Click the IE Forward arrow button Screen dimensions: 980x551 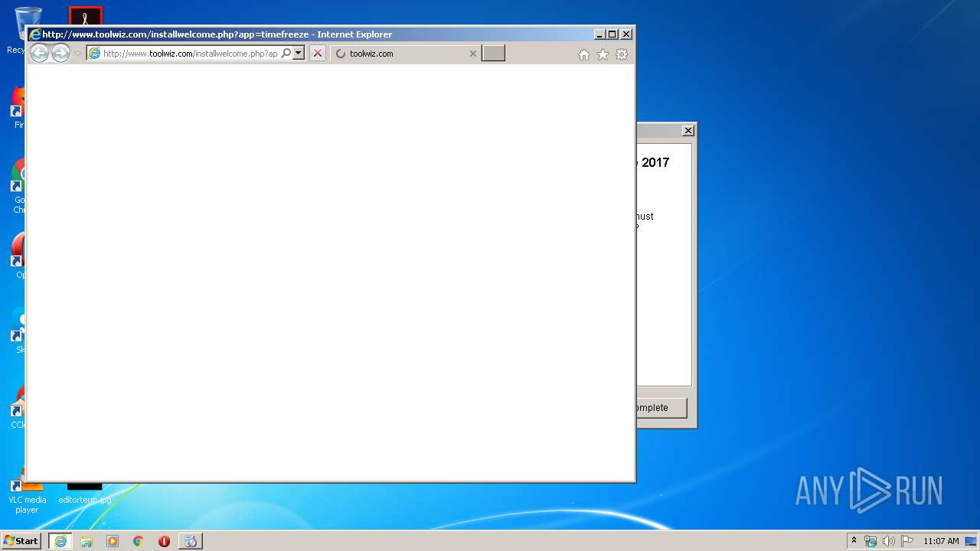(x=60, y=54)
